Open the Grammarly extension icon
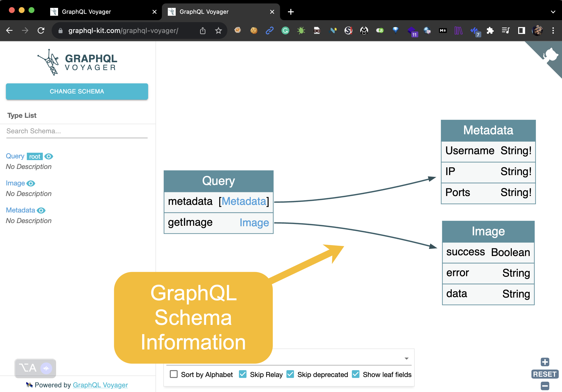This screenshot has height=392, width=562. point(285,30)
